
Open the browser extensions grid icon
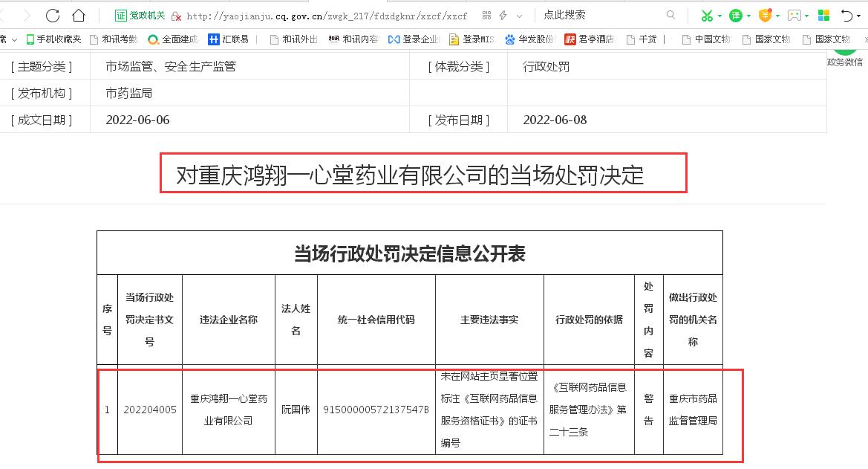823,15
